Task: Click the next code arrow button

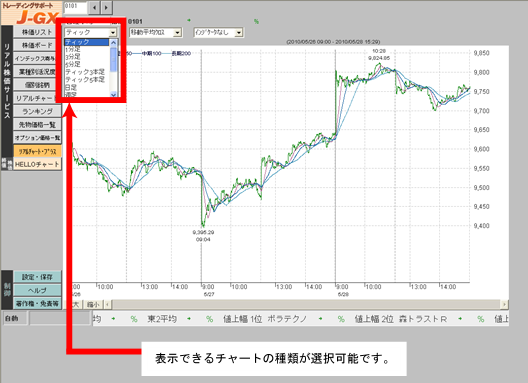Action: (x=106, y=7)
